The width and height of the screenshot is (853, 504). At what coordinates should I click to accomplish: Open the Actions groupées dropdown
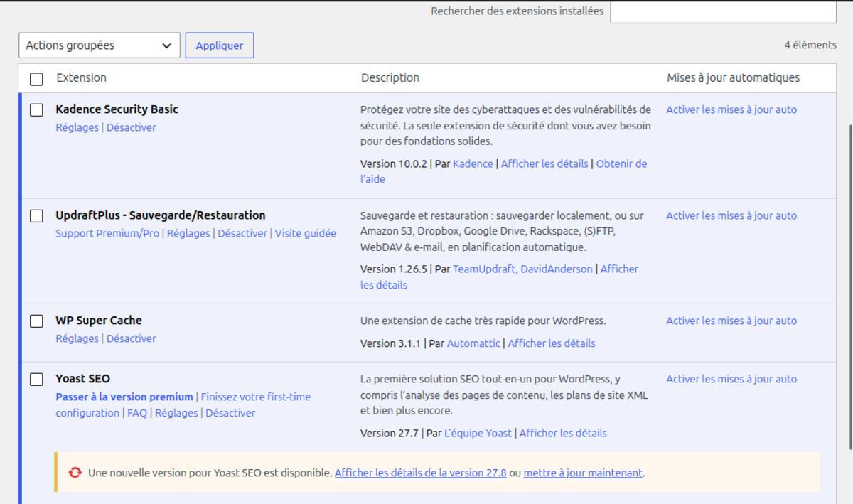coord(100,45)
